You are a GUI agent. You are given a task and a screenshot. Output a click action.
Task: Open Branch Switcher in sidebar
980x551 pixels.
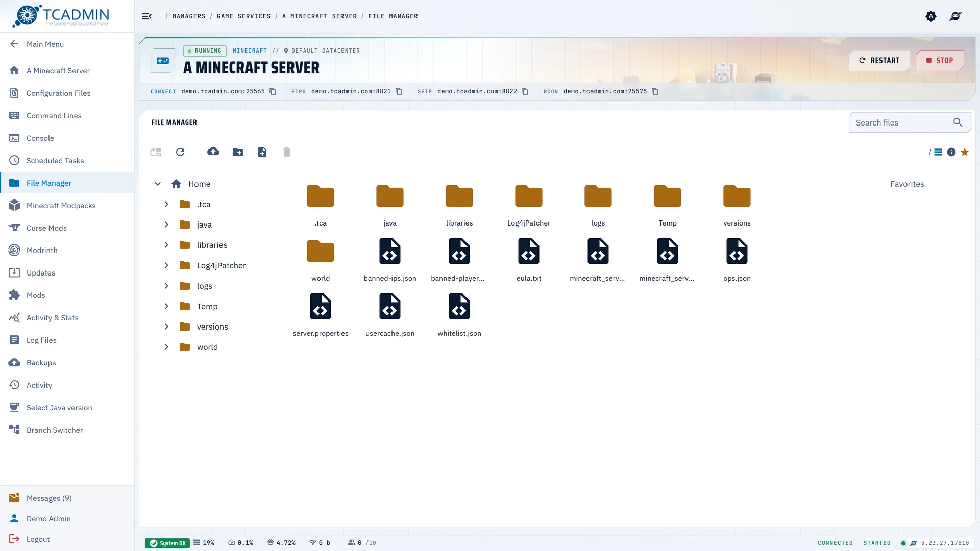(67, 430)
